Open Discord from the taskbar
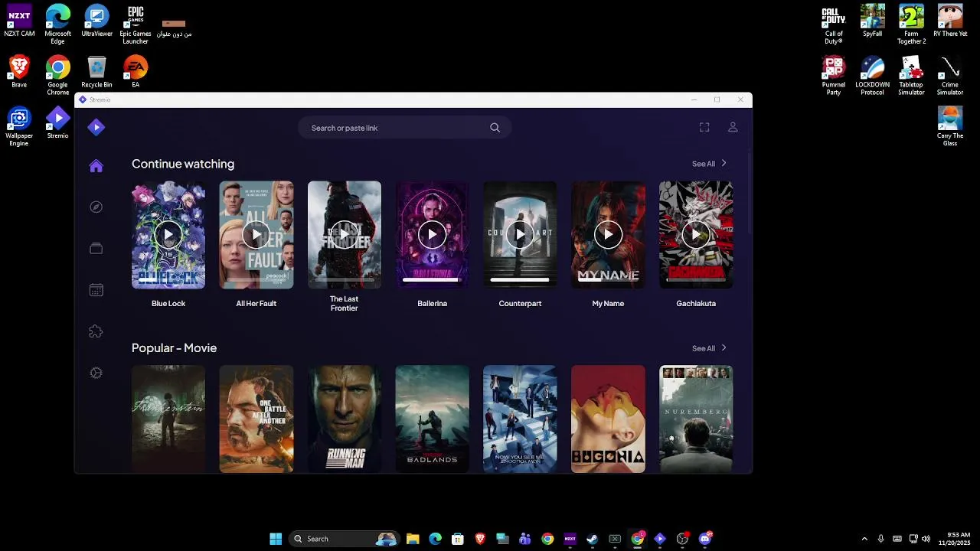 tap(705, 539)
